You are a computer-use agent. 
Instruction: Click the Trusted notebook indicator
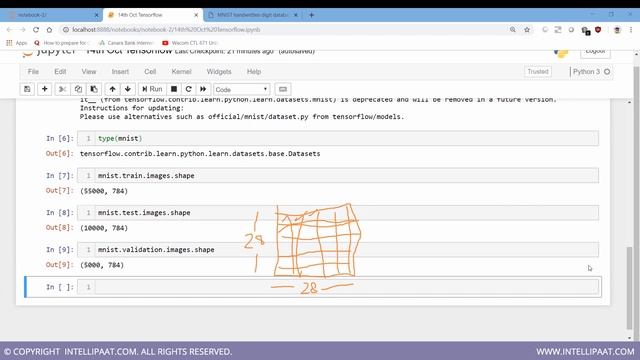tap(538, 71)
